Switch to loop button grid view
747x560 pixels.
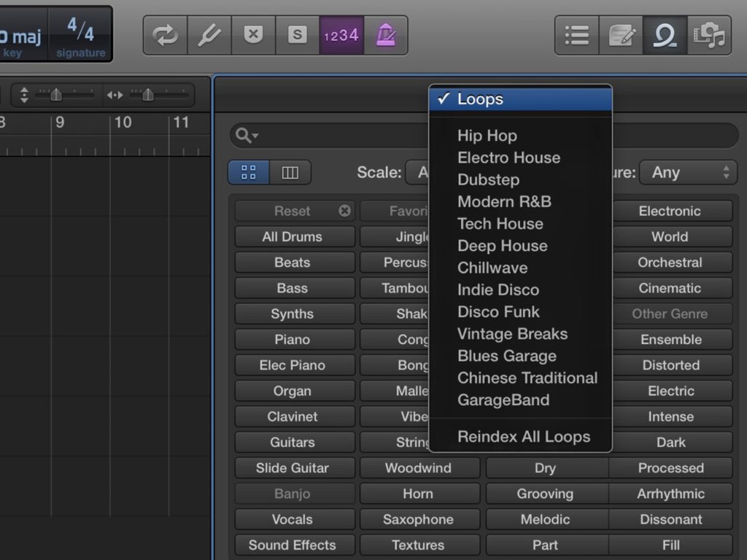(x=249, y=172)
